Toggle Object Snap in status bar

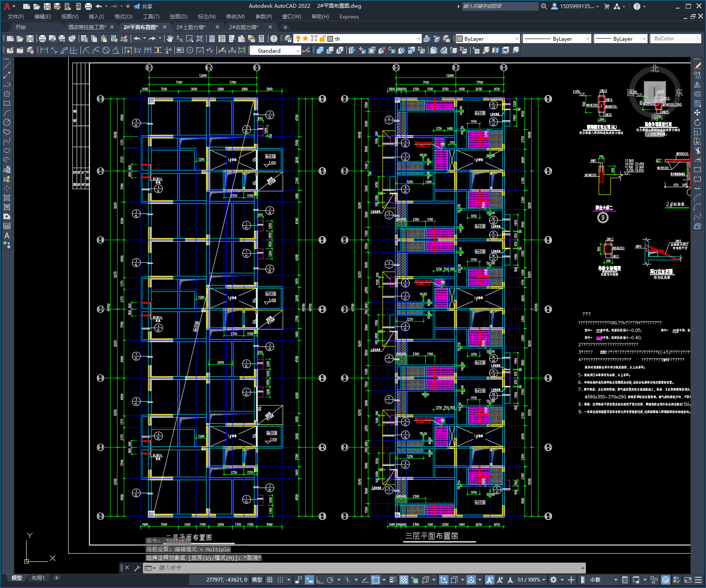point(376,580)
